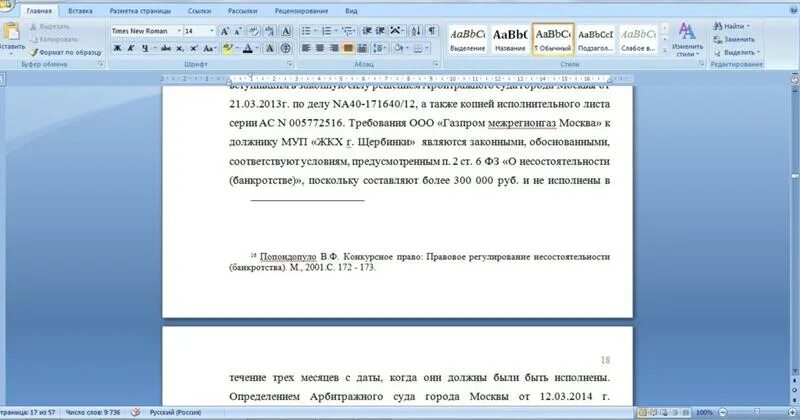
Task: Open Абзац dialog launcher
Action: [x=436, y=64]
